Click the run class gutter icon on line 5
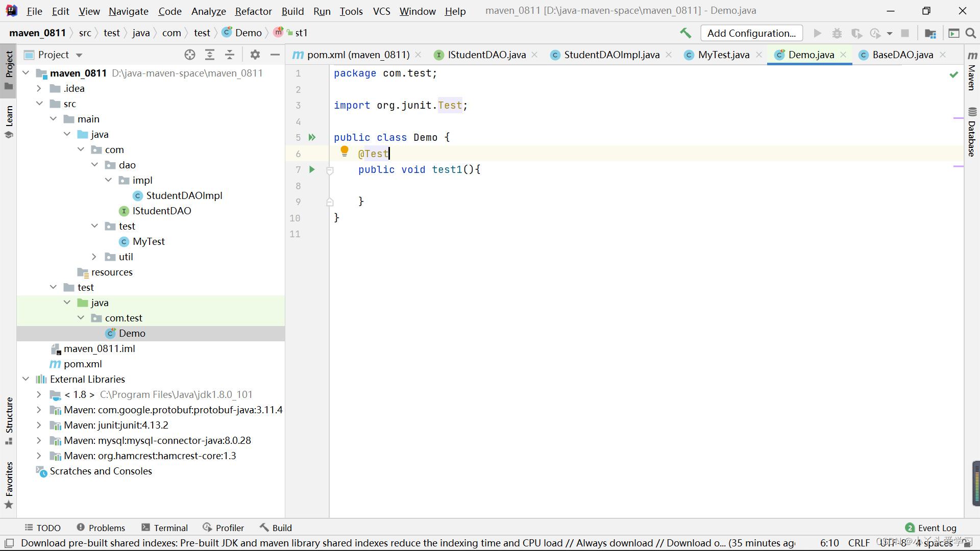The width and height of the screenshot is (980, 551). coord(312,137)
